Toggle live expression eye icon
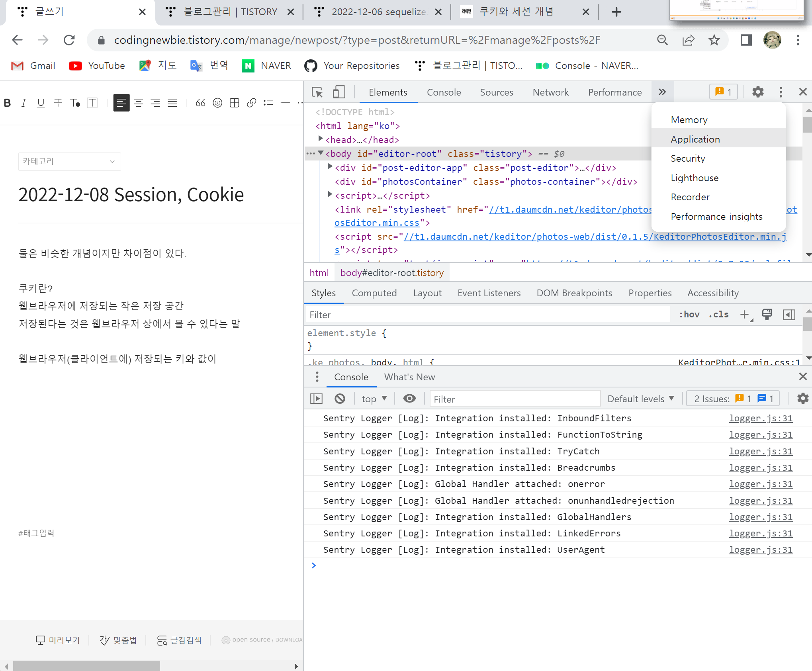Screen dimensions: 812x671 pos(409,399)
